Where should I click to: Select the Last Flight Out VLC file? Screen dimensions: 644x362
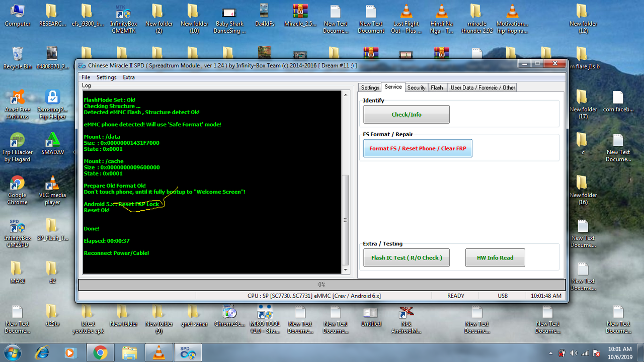tap(406, 19)
